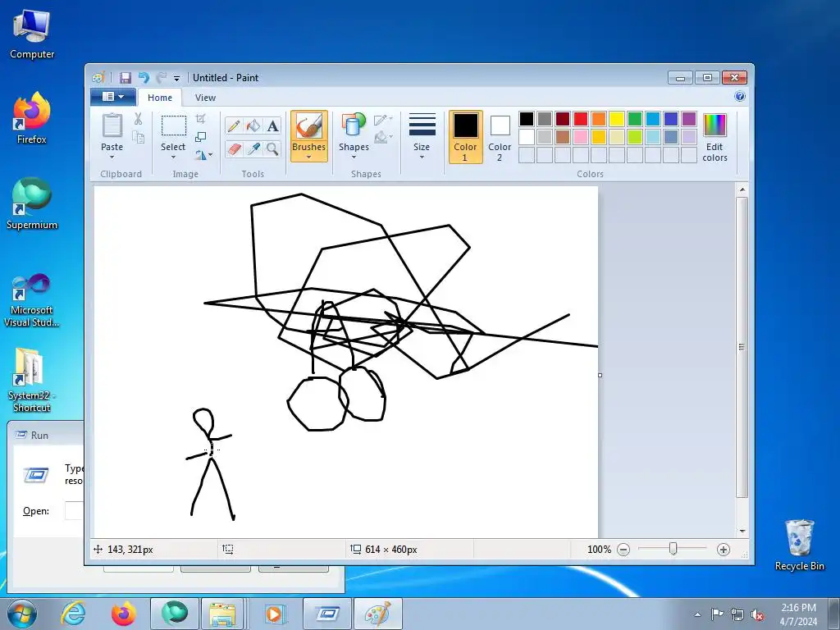Image resolution: width=840 pixels, height=630 pixels.
Task: Click the File Explorer taskbar icon
Action: (222, 614)
